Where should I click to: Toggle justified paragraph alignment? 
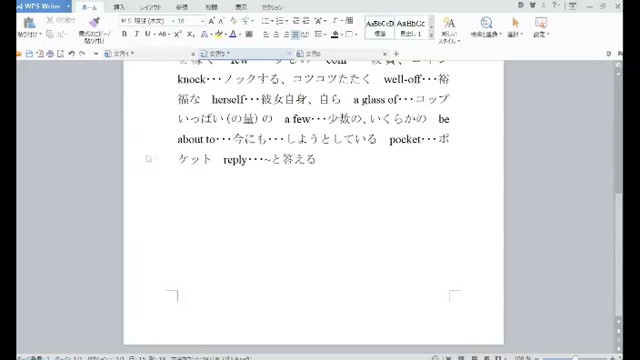[x=296, y=35]
